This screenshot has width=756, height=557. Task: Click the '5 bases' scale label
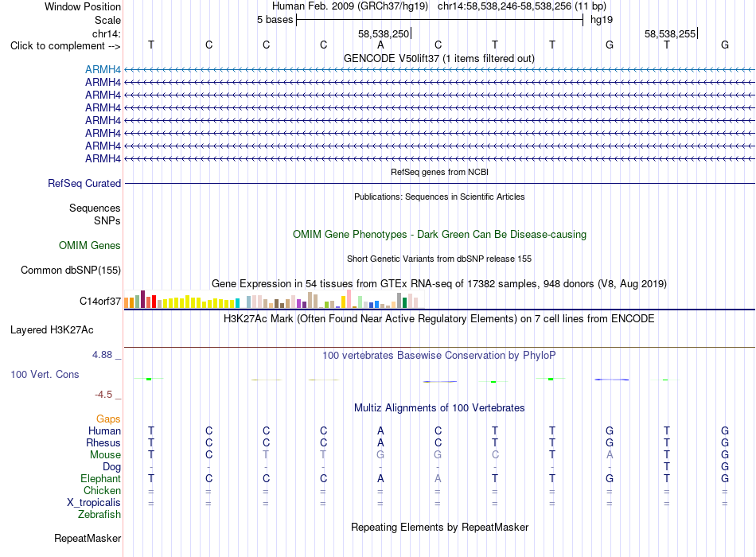click(x=275, y=20)
